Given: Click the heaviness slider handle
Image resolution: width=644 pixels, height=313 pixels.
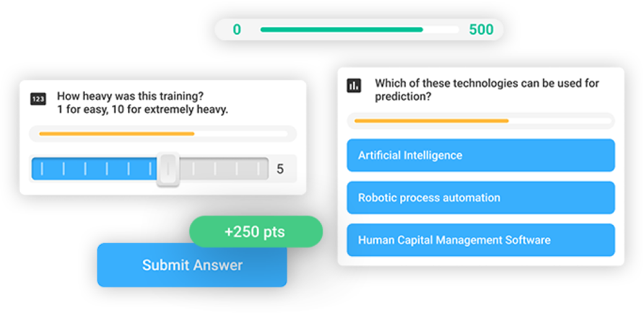Looking at the screenshot, I should [x=168, y=169].
